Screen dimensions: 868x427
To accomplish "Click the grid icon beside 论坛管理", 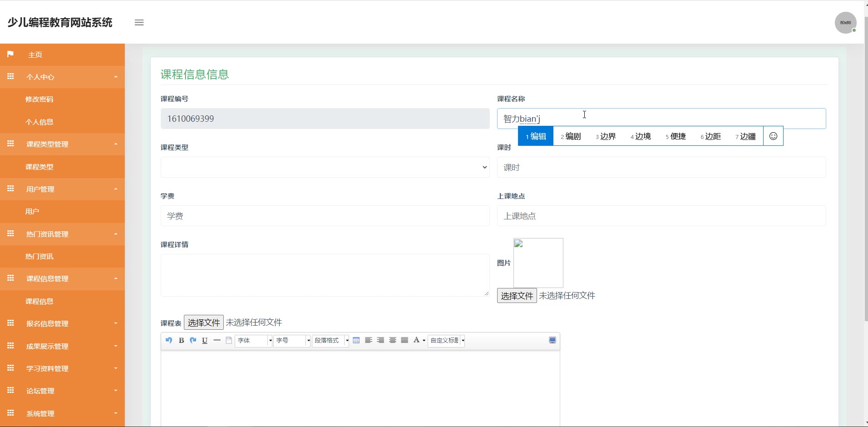I will pos(10,390).
